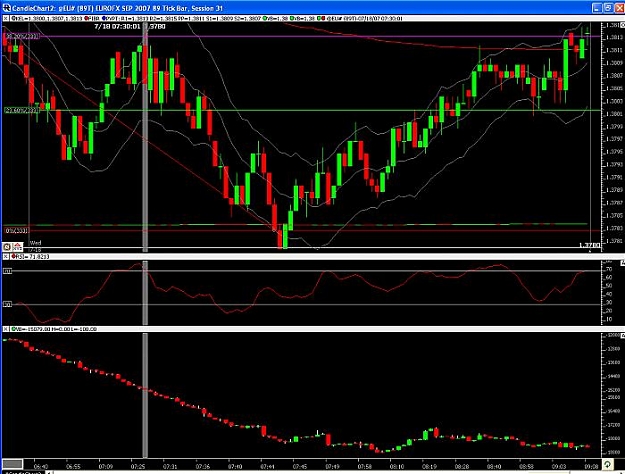Minimize the CandleChart2 window

[597, 8]
